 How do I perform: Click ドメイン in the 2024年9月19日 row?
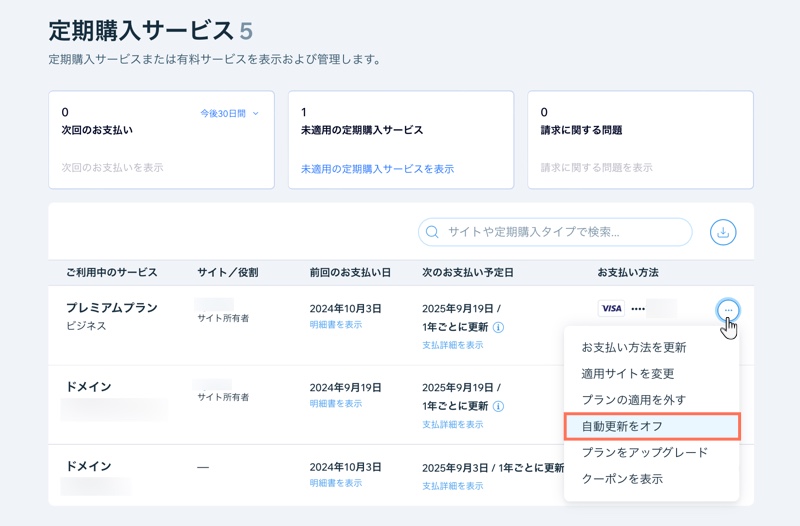[89, 387]
